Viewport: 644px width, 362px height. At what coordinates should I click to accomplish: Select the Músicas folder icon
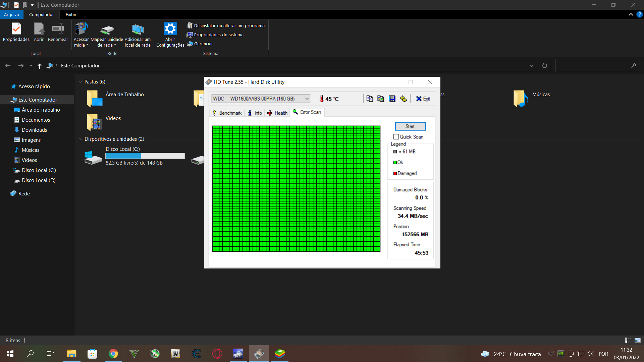click(521, 99)
